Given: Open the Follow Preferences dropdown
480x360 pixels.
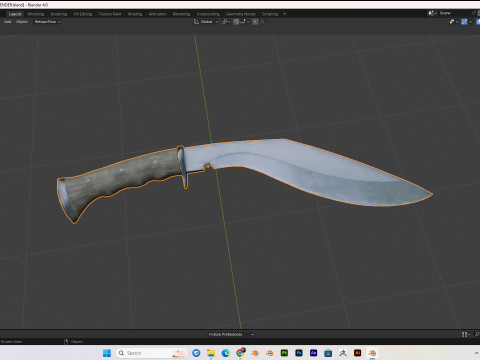Looking at the screenshot, I should [231, 334].
